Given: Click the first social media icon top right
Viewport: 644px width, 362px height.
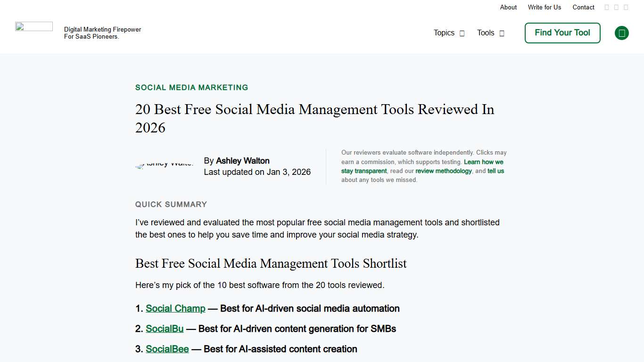Looking at the screenshot, I should (x=607, y=7).
